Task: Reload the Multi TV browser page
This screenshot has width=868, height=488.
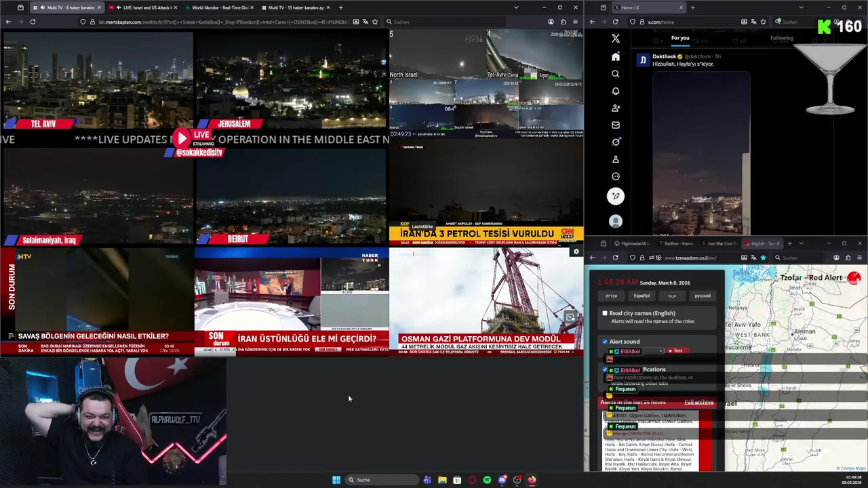Action: point(33,22)
